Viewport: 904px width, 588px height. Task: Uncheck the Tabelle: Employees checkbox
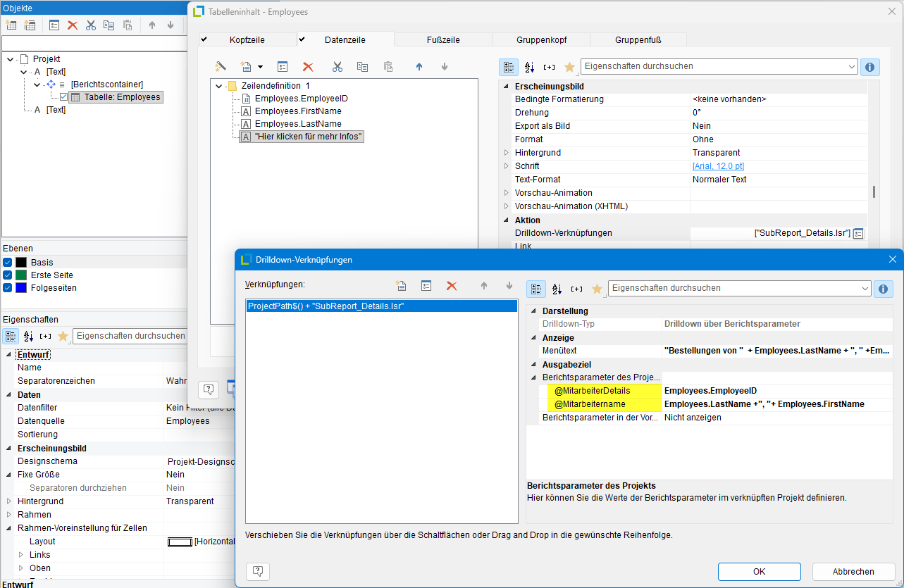point(64,97)
